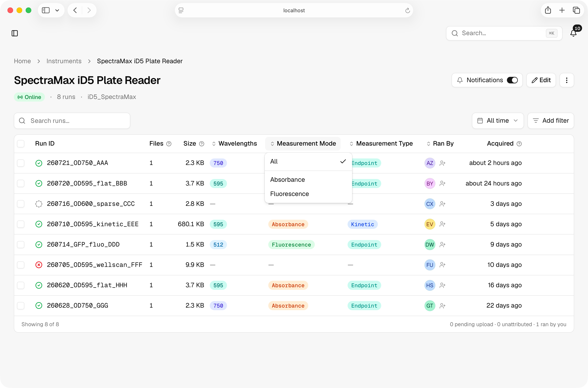This screenshot has height=388, width=588.
Task: Check the select-all runs checkbox in header
Action: (x=21, y=144)
